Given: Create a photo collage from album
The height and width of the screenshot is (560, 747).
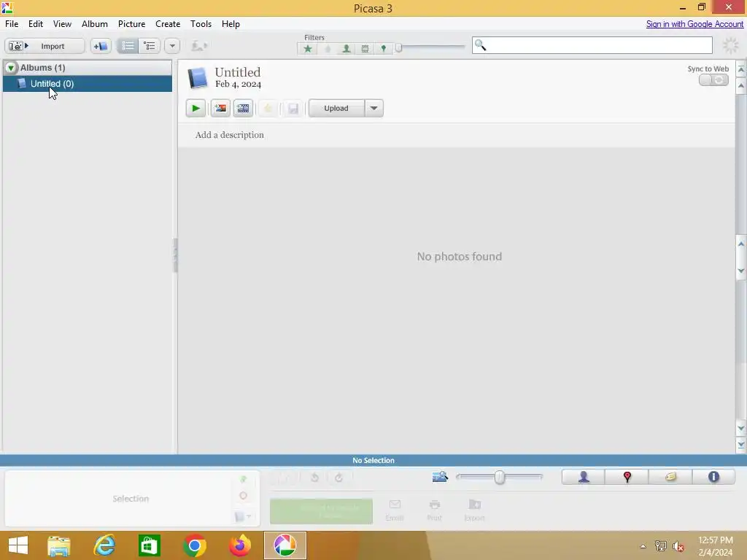Looking at the screenshot, I should 220,108.
